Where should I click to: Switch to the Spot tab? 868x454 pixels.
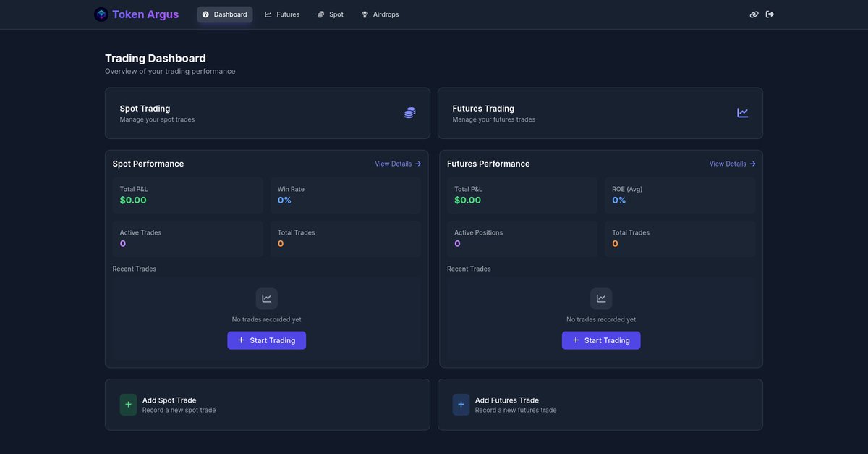331,14
